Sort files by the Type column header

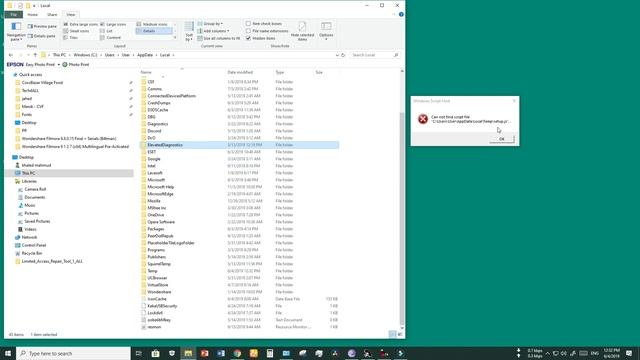point(280,72)
